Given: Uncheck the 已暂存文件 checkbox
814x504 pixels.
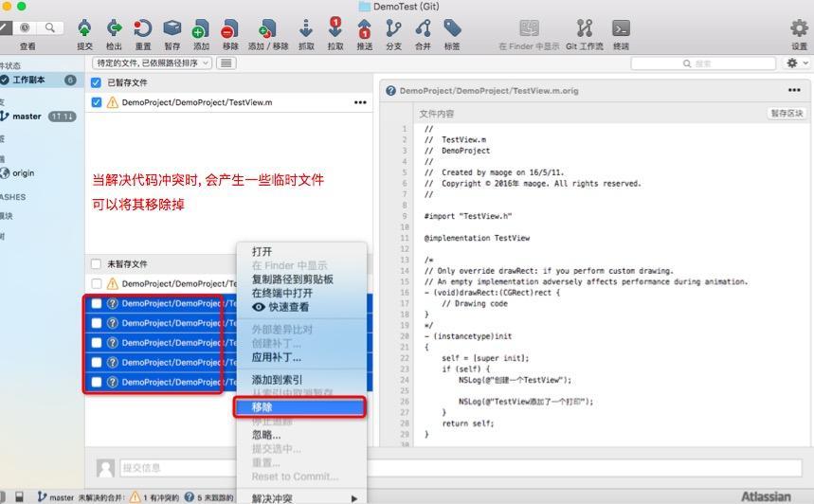Looking at the screenshot, I should (96, 82).
